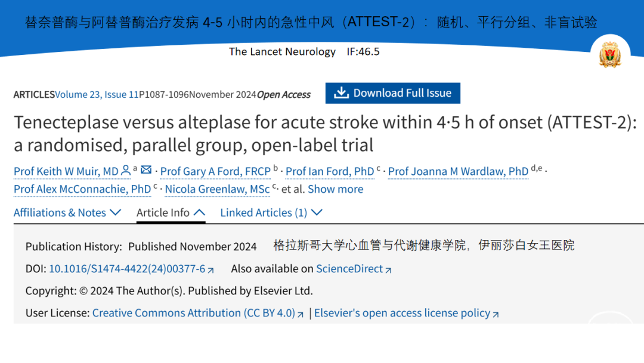Click the external arrow icon after ScienceDirect
Screen dimensions: 644x363
click(388, 270)
